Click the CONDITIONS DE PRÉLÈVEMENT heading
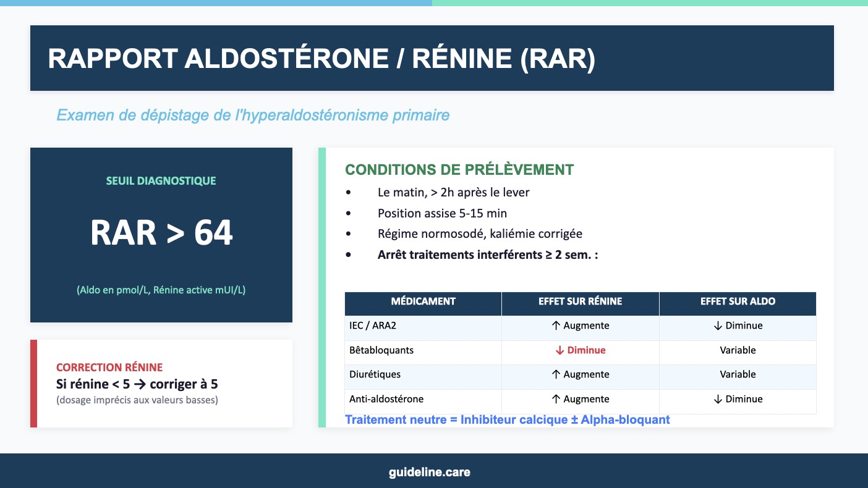 (x=459, y=170)
